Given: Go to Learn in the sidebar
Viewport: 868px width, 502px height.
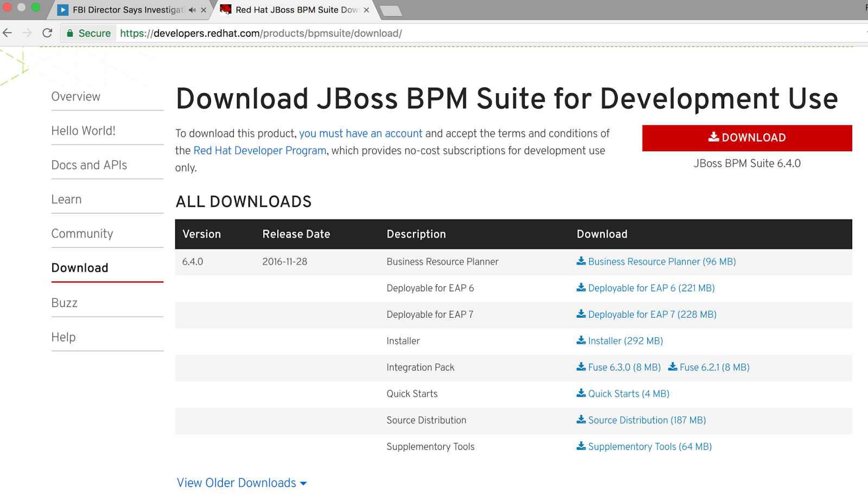Looking at the screenshot, I should pyautogui.click(x=66, y=199).
